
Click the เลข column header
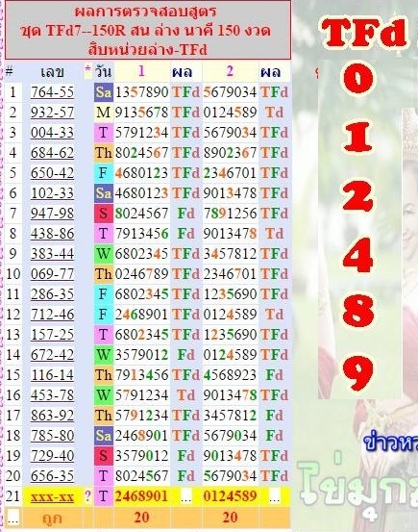coord(52,71)
